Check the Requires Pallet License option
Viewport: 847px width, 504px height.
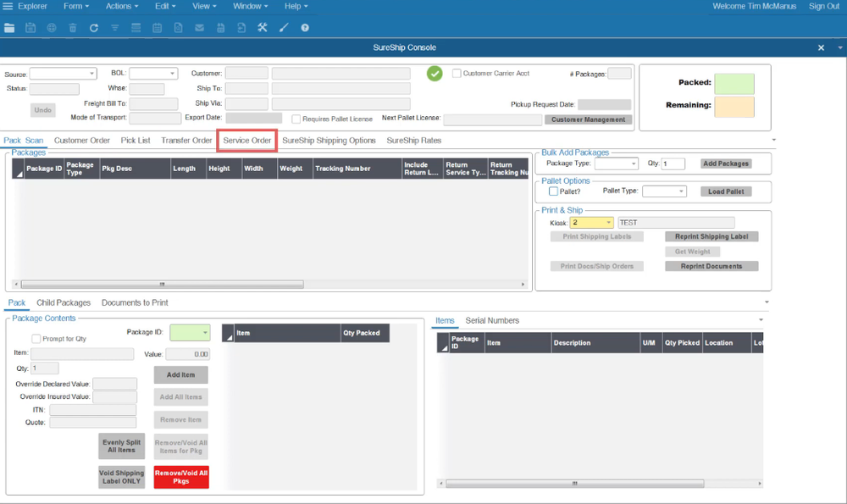pos(296,118)
